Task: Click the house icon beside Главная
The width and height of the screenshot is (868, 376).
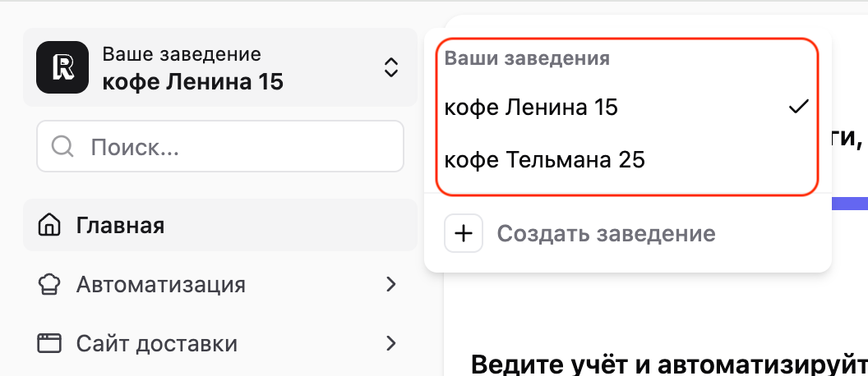Action: coord(50,225)
